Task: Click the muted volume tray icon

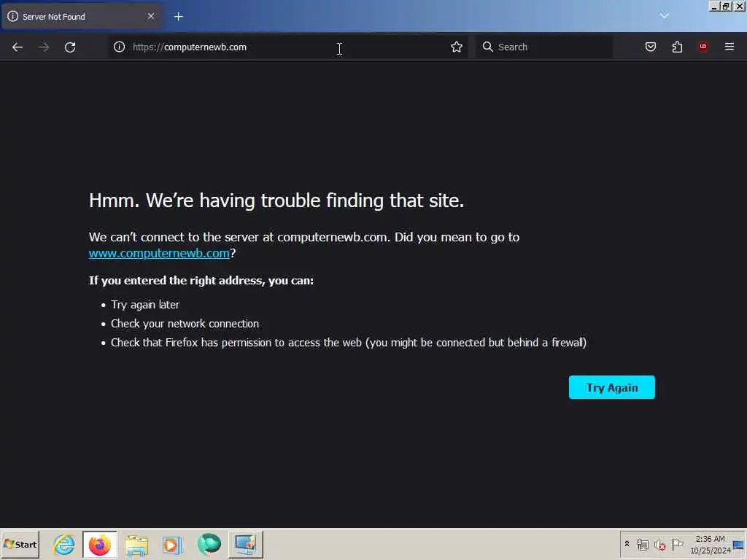Action: point(659,545)
